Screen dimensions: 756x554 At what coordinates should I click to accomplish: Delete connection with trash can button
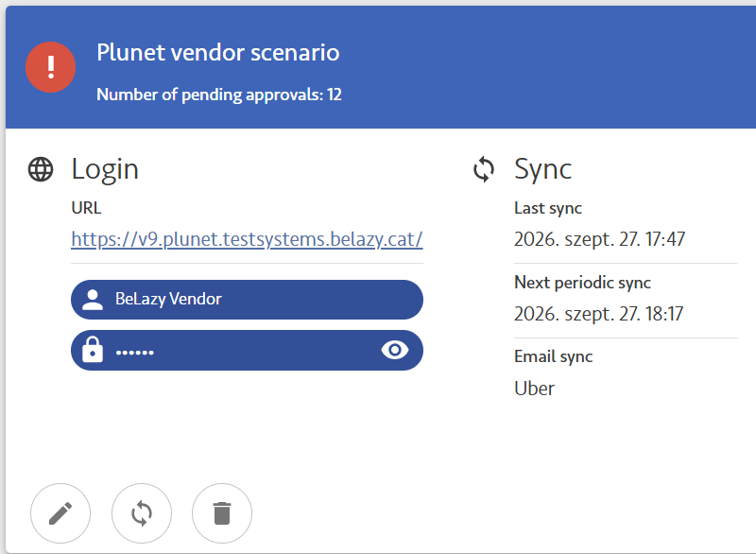[x=222, y=513]
